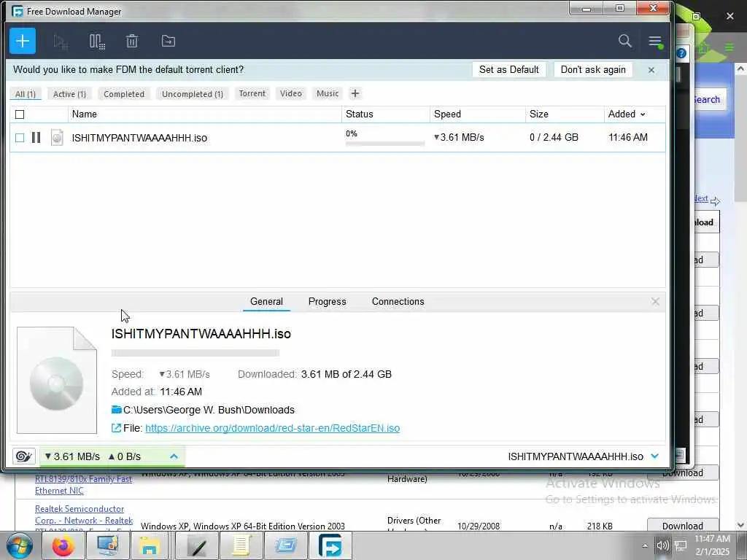Screen dimensions: 747x560
Task: Select the Video filter tab
Action: click(x=291, y=93)
